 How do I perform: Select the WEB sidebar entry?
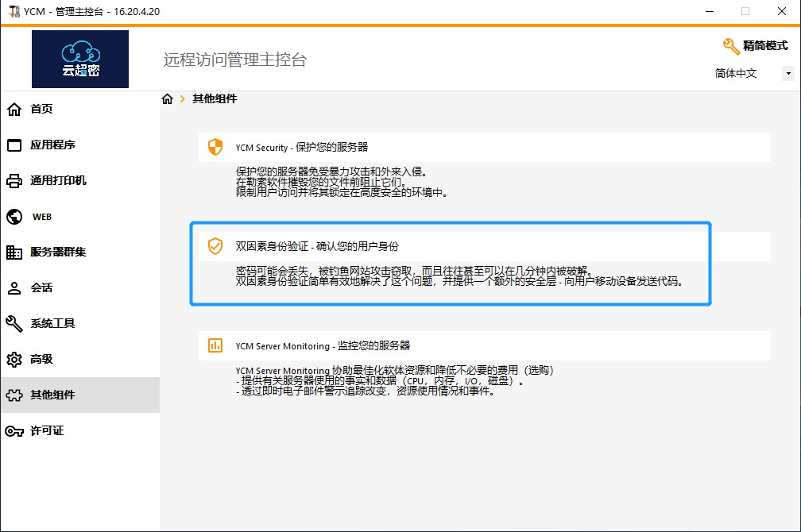tap(80, 217)
